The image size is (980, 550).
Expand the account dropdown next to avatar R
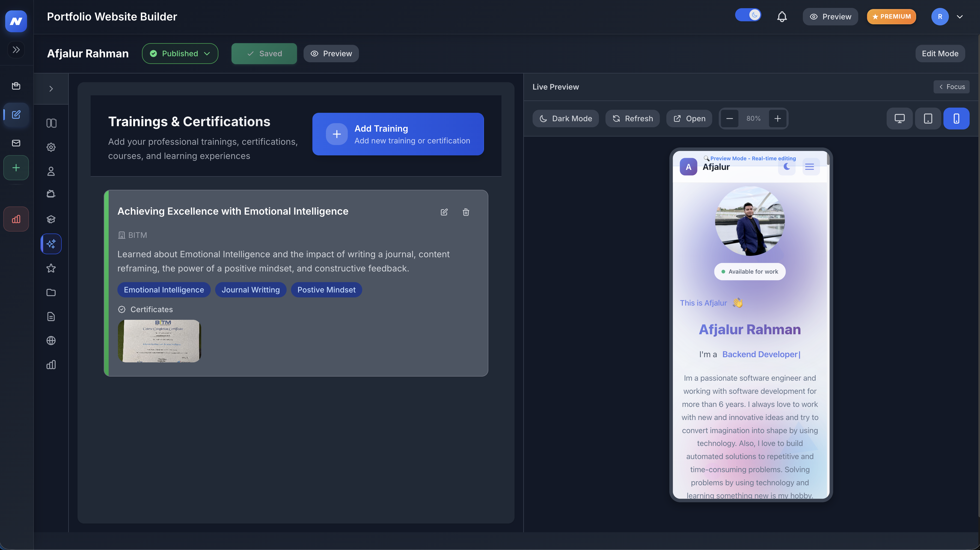tap(960, 16)
